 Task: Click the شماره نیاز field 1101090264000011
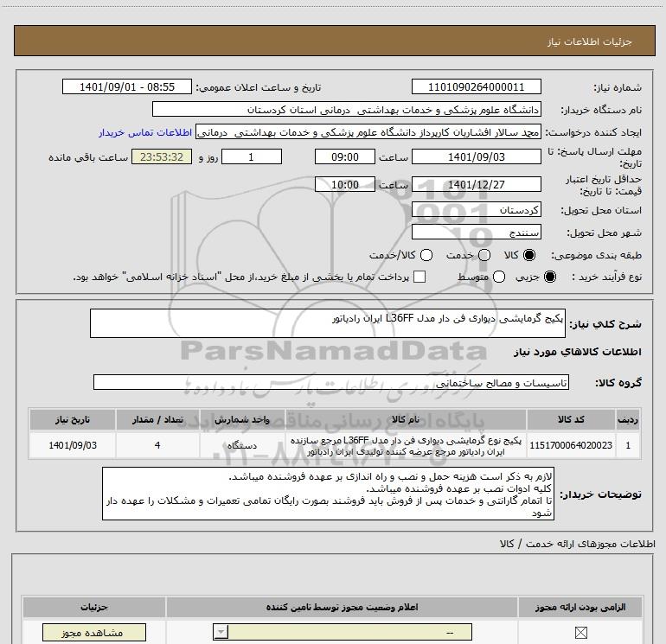476,87
